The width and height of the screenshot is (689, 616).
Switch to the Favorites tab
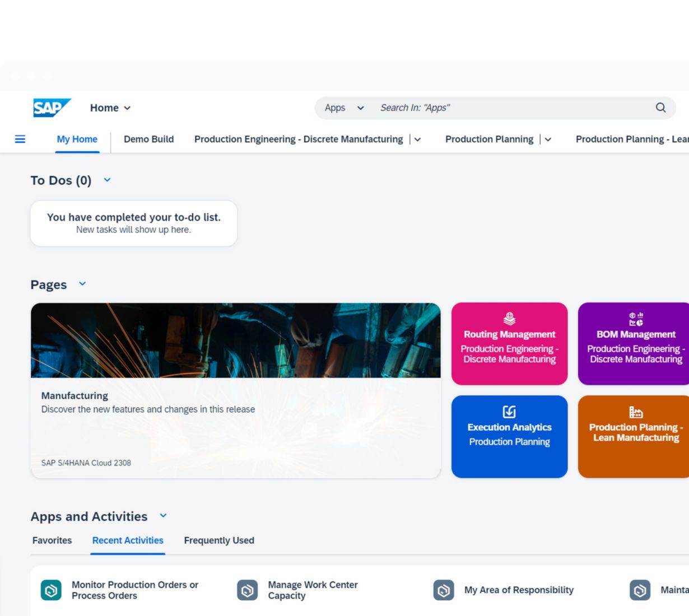coord(52,540)
